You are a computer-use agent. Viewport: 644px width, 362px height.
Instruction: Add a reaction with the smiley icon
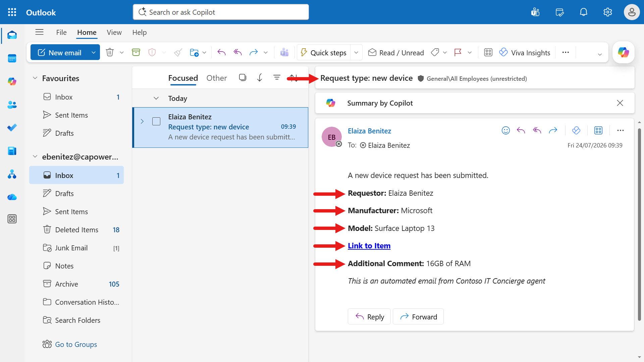(506, 130)
